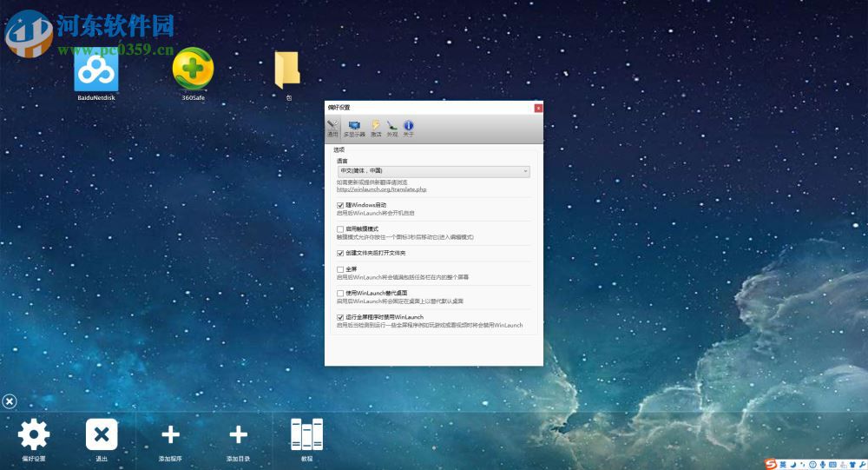
Task: Open the yellow folder icon
Action: pos(287,70)
